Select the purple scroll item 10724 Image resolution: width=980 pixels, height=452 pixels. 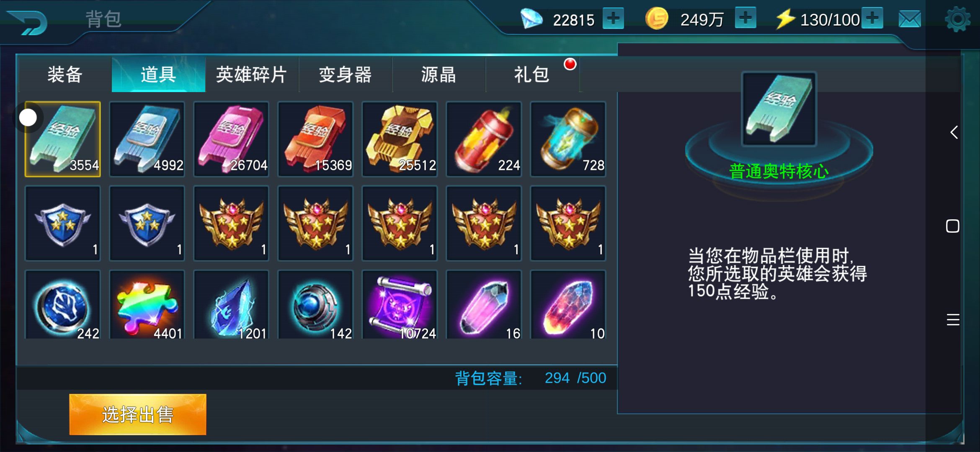click(x=400, y=305)
